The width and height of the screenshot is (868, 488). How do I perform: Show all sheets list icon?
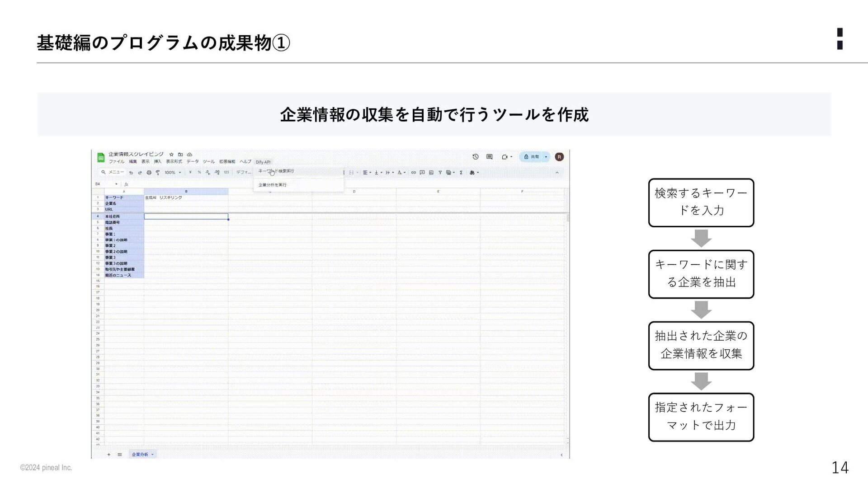click(120, 455)
